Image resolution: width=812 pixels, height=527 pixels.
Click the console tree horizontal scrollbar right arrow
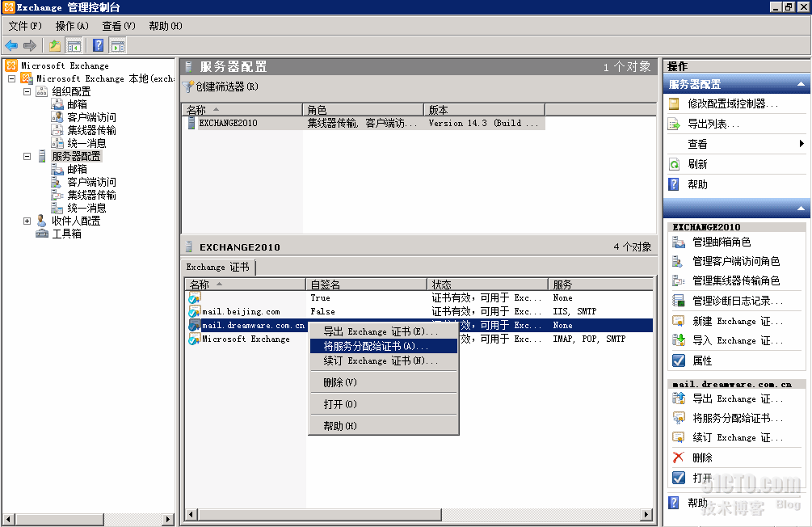[167, 519]
